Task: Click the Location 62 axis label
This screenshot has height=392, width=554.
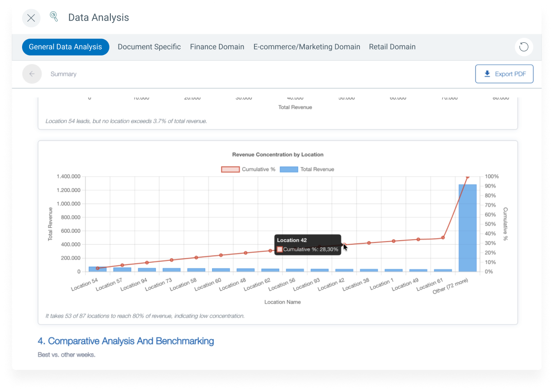Action: click(257, 285)
